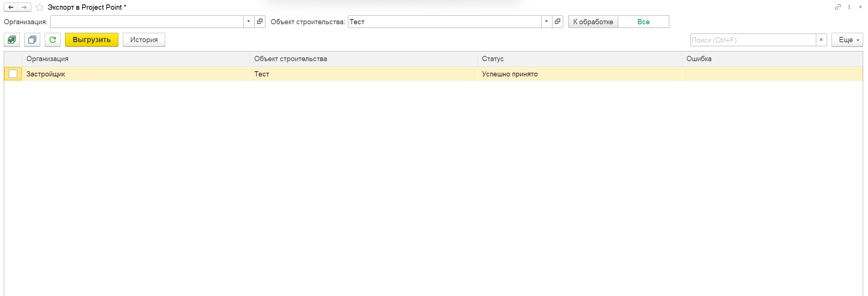Copy link using the chain icon
The image size is (868, 296).
click(838, 7)
